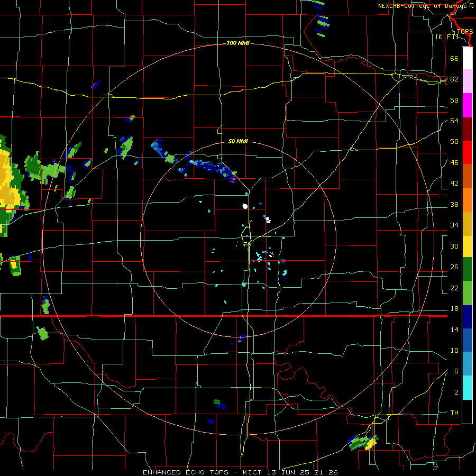The width and height of the screenshot is (476, 476).
Task: Click the '46' legend value
Action: (x=454, y=162)
